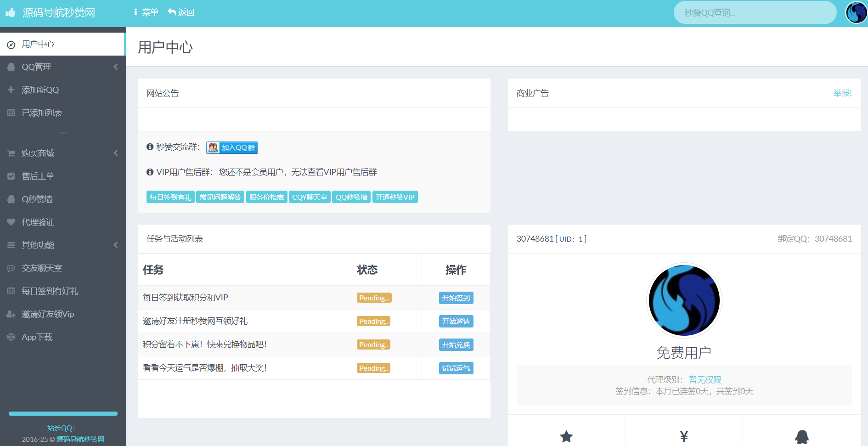Select 售后工单 in the sidebar
Screen dimensions: 868x446
(x=38, y=176)
